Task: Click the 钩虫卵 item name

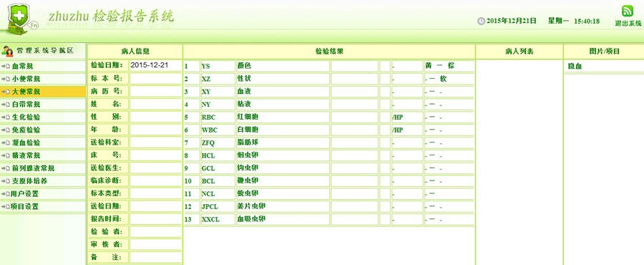Action: (248, 168)
